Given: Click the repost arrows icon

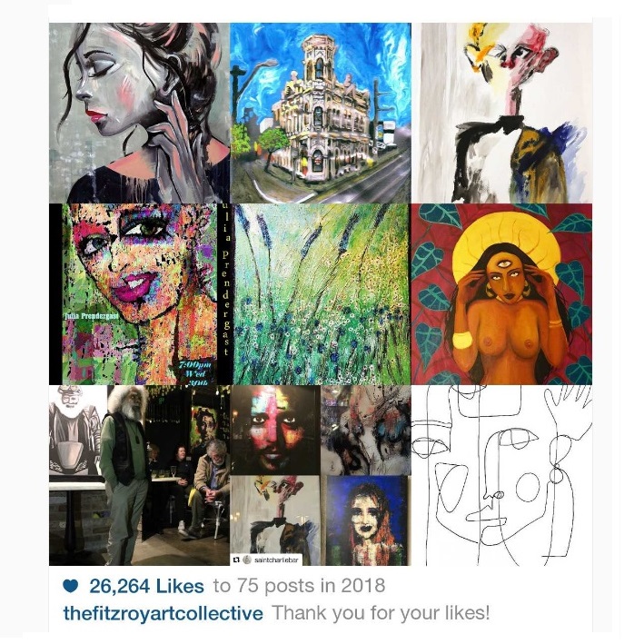Looking at the screenshot, I should coord(236,560).
